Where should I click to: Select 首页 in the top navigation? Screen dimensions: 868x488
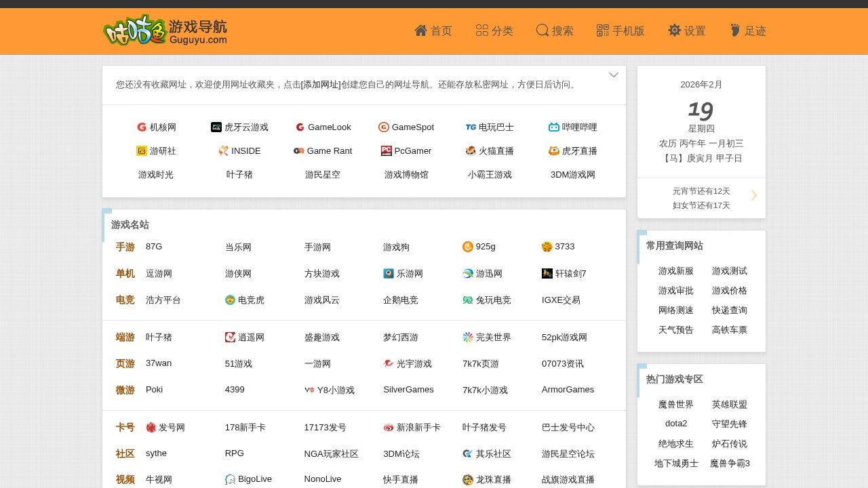[441, 30]
